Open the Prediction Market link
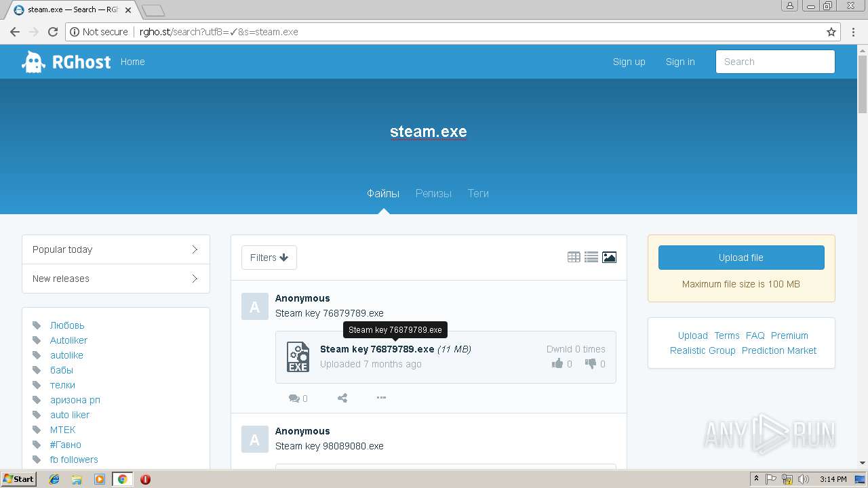 (779, 350)
